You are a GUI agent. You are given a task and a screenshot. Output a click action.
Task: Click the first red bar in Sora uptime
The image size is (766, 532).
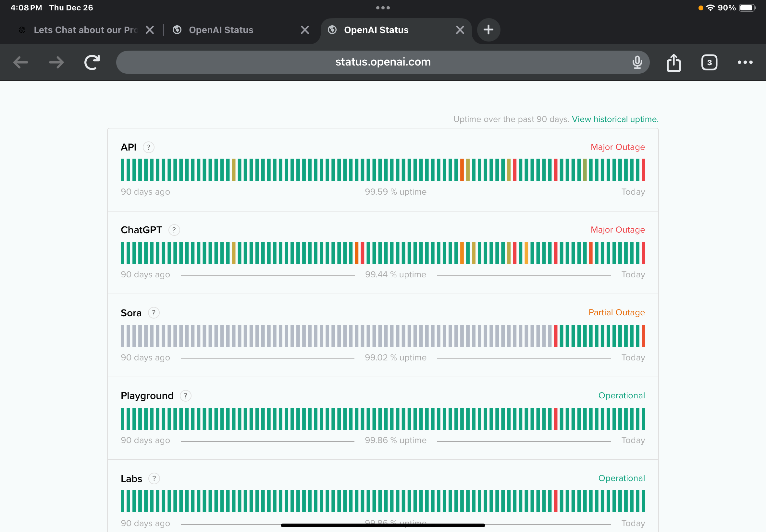coord(556,336)
